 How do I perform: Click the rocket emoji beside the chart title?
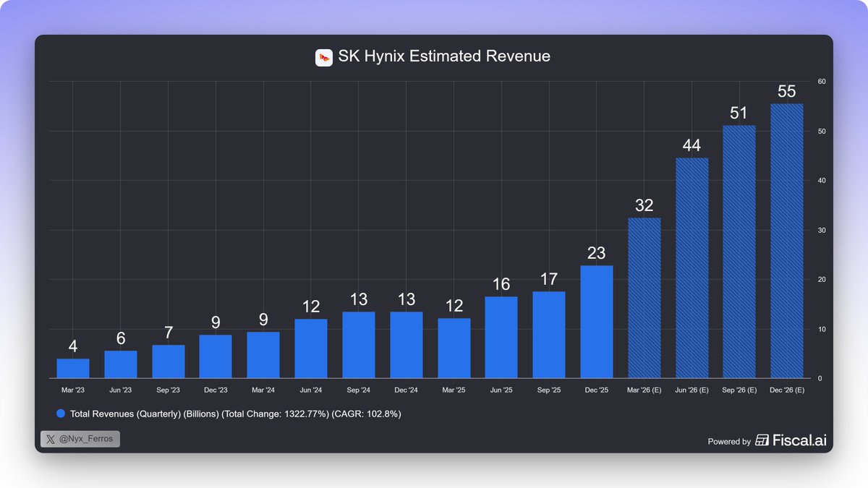(x=323, y=56)
